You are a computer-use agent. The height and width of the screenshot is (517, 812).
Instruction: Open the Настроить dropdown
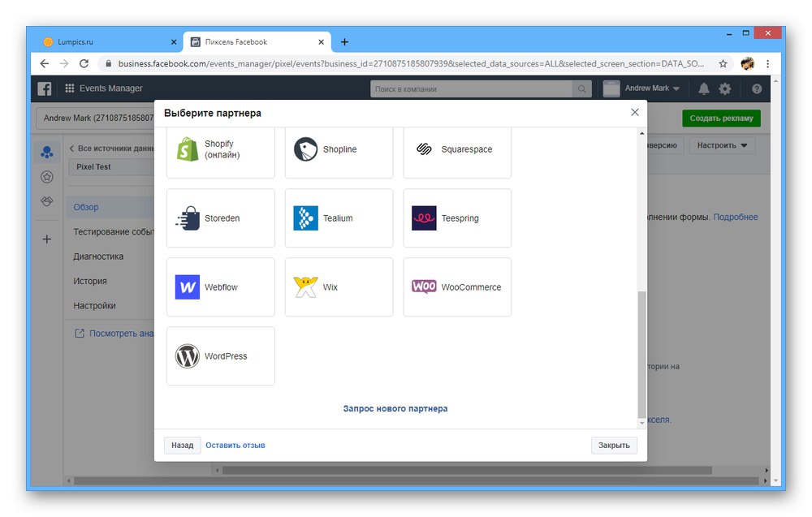click(x=722, y=145)
